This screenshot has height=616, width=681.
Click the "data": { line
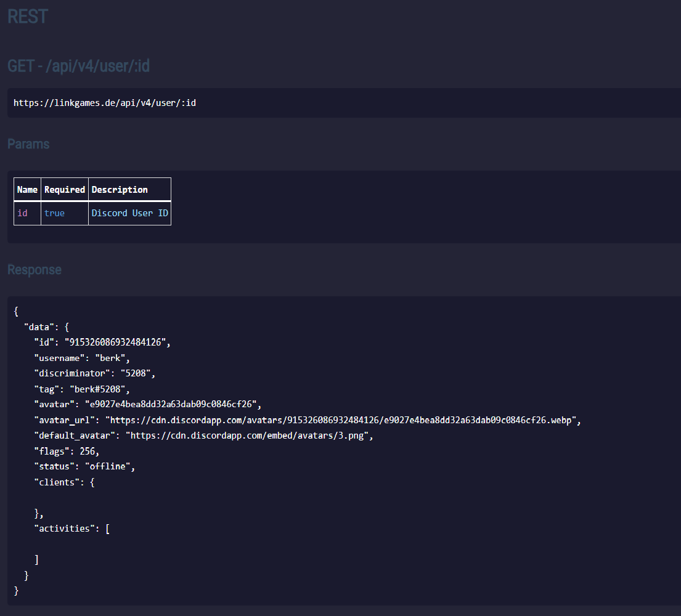[x=46, y=327]
